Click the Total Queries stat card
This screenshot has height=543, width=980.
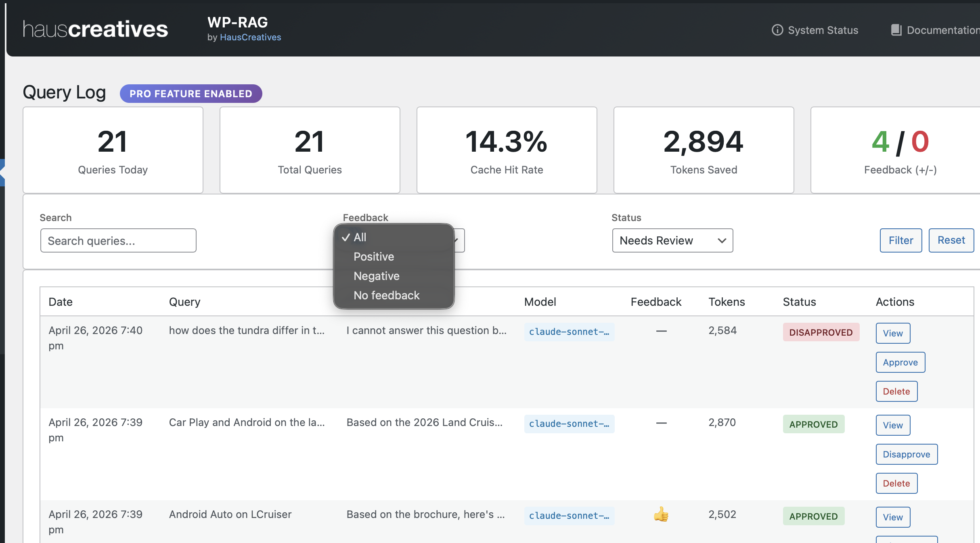(x=310, y=150)
